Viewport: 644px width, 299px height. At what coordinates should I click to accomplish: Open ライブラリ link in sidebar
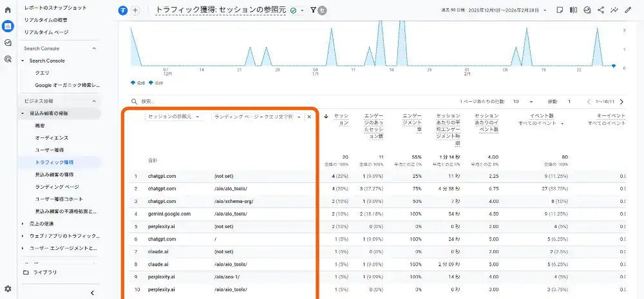(x=43, y=273)
